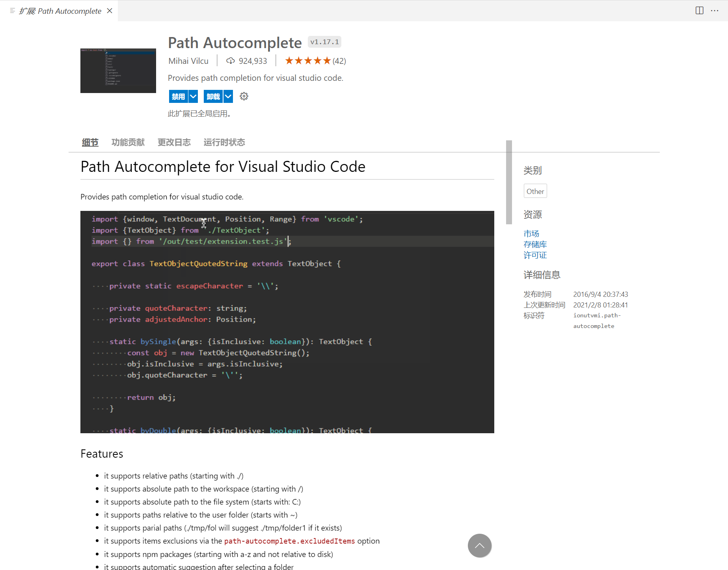Click the 详细信息 section heading
The image size is (728, 570).
542,275
